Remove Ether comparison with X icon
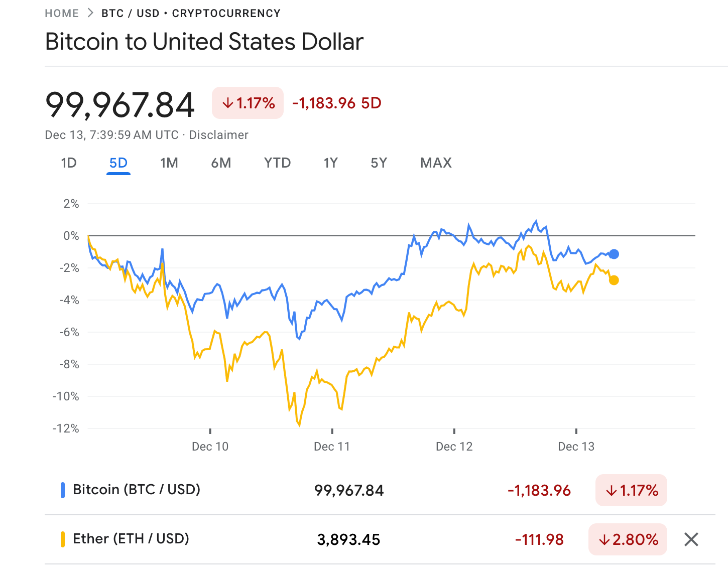728x579 pixels. point(691,539)
